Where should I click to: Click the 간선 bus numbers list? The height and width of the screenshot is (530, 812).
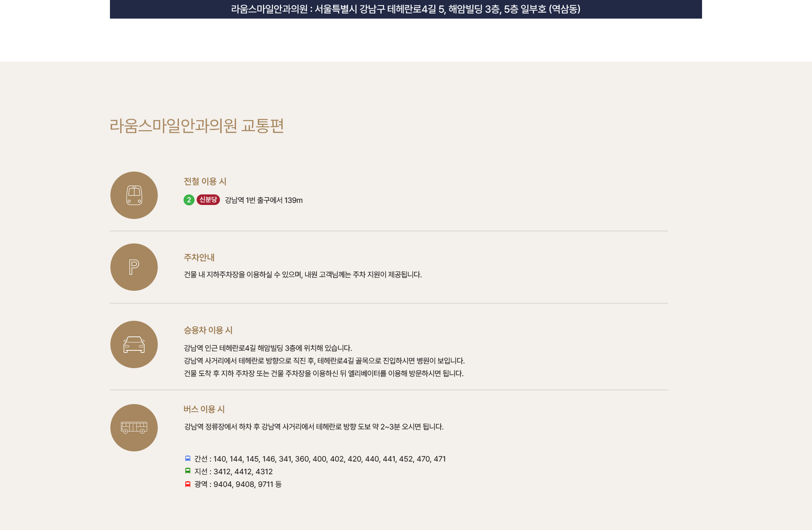[329, 459]
